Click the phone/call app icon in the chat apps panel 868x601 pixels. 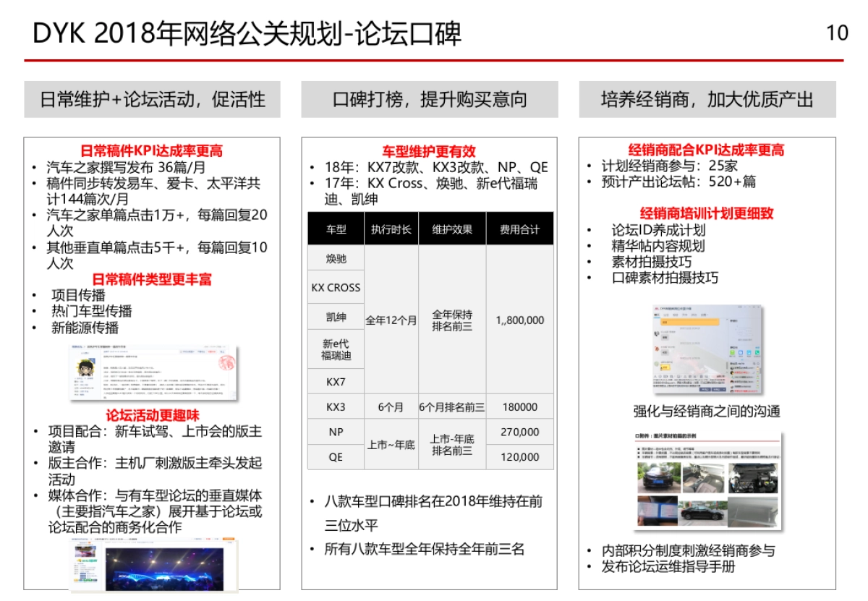click(x=757, y=353)
